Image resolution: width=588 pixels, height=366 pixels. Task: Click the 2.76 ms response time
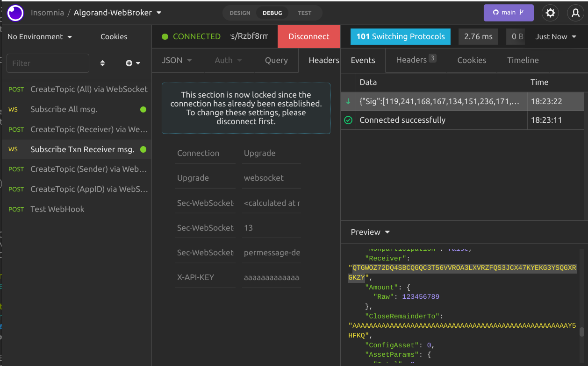click(x=478, y=36)
